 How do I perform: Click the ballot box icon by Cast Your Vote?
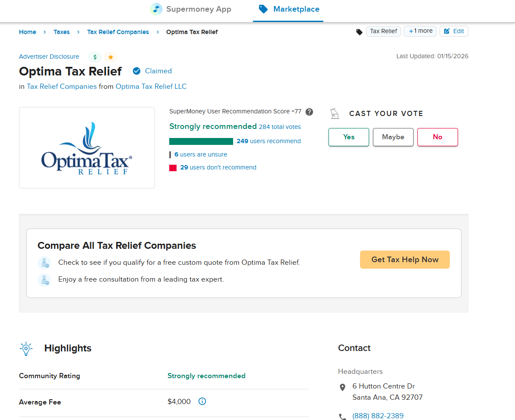tap(335, 113)
